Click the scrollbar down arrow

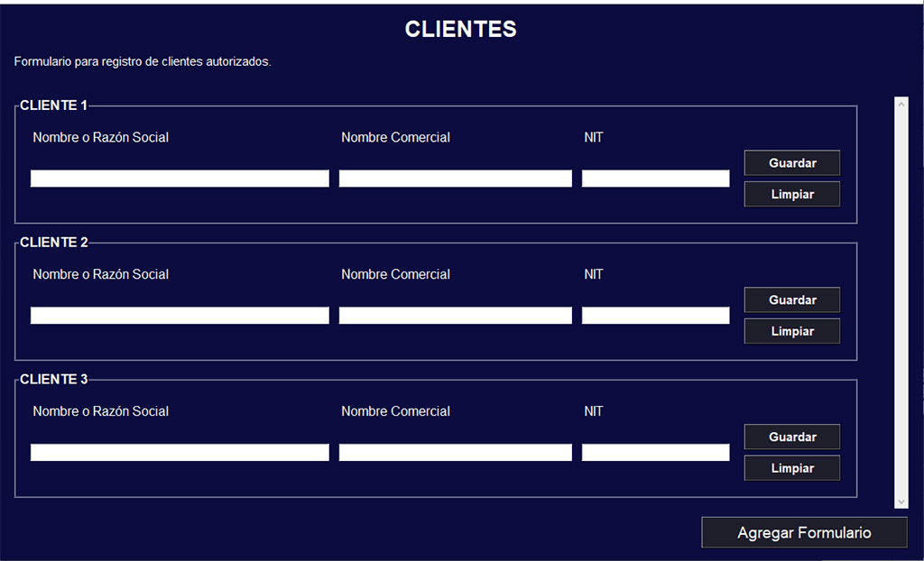[x=901, y=501]
